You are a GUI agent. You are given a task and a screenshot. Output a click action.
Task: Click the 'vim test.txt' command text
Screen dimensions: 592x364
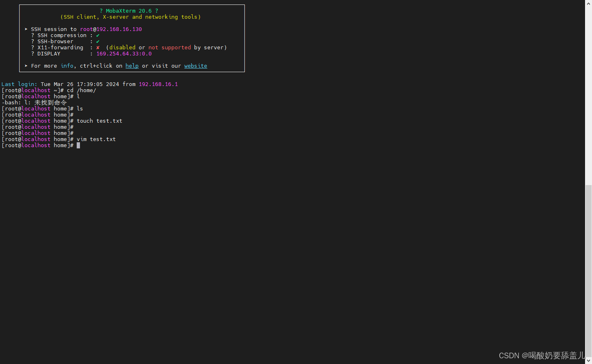[x=96, y=139]
